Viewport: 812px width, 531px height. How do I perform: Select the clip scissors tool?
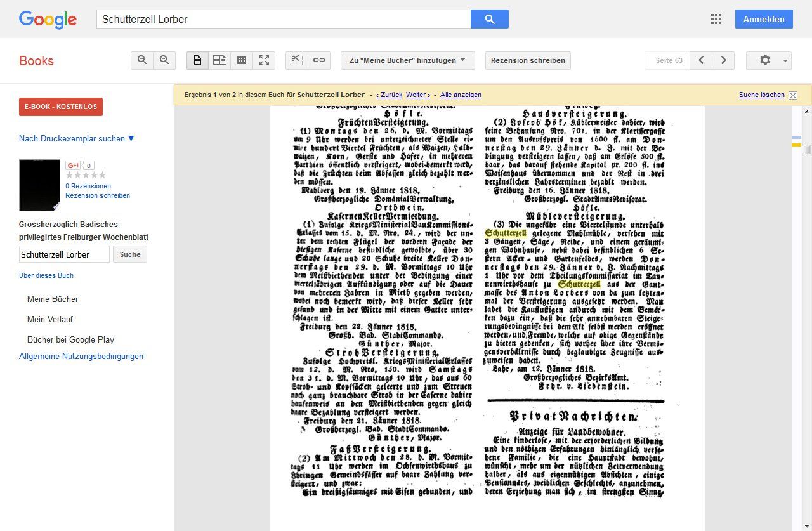(297, 60)
